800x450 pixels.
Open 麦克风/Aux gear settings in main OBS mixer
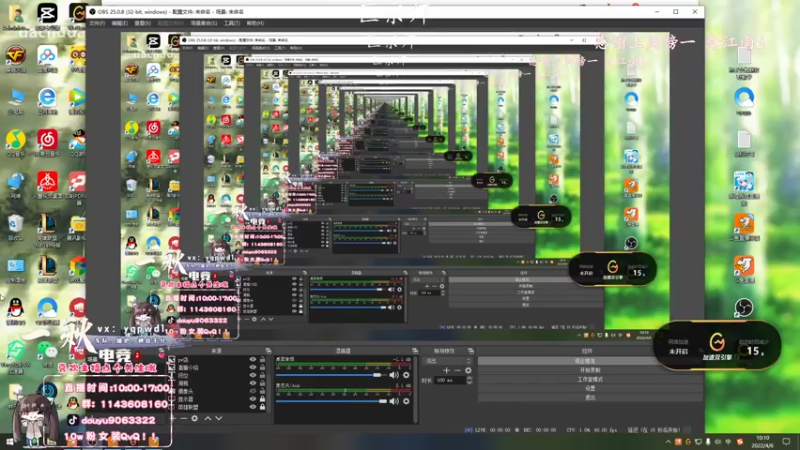(406, 401)
